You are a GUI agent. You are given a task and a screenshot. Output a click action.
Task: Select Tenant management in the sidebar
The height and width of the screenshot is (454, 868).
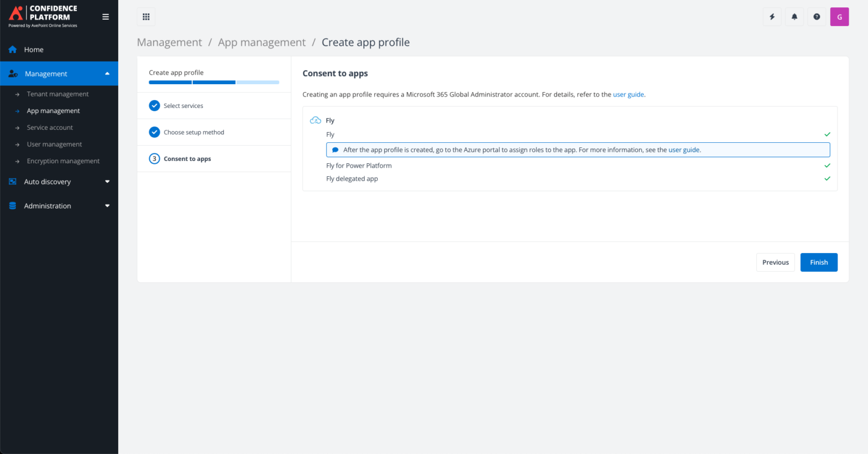[57, 94]
